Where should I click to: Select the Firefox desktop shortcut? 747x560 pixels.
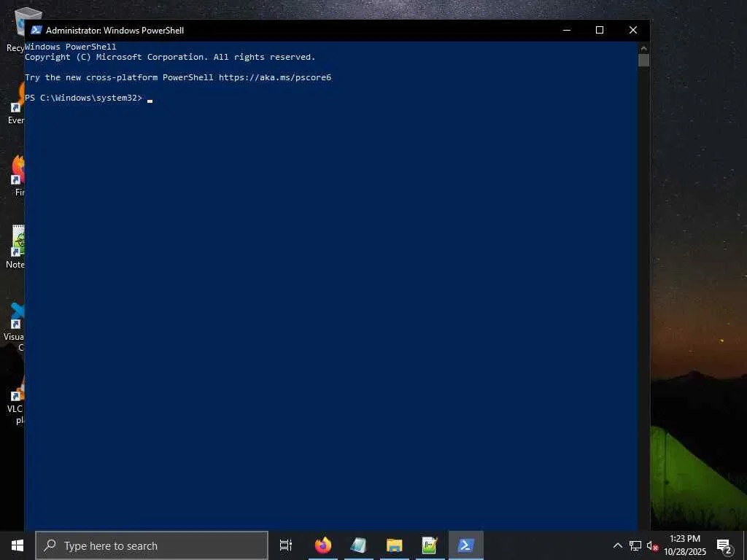tap(18, 175)
